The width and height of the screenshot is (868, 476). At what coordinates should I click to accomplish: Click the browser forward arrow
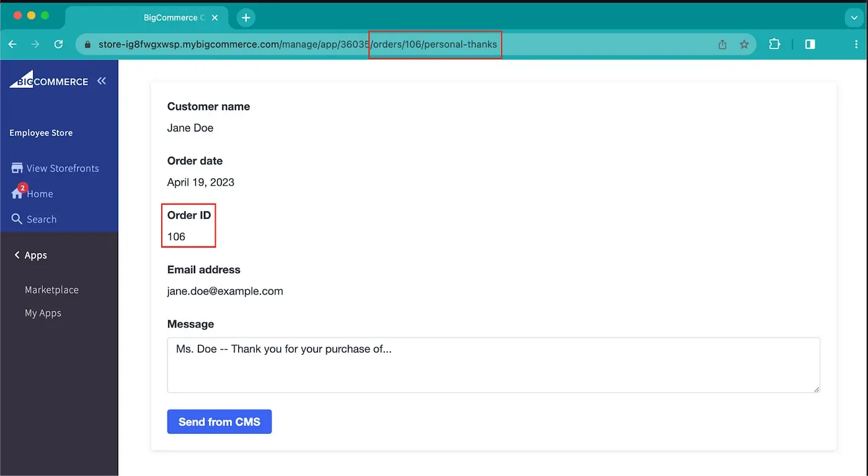[x=35, y=45]
